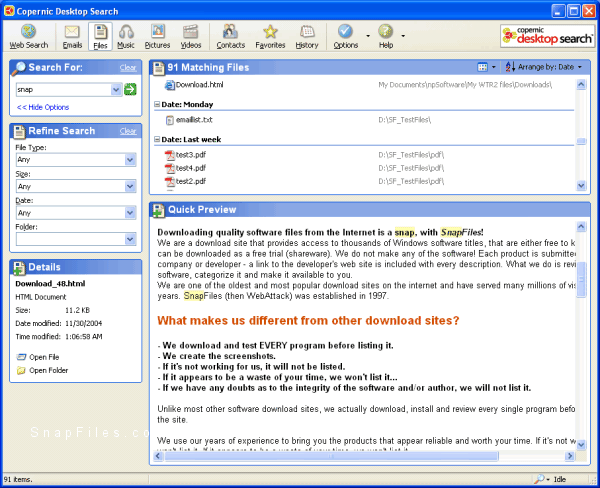600x488 pixels.
Task: Open the Favorites category
Action: [x=270, y=37]
